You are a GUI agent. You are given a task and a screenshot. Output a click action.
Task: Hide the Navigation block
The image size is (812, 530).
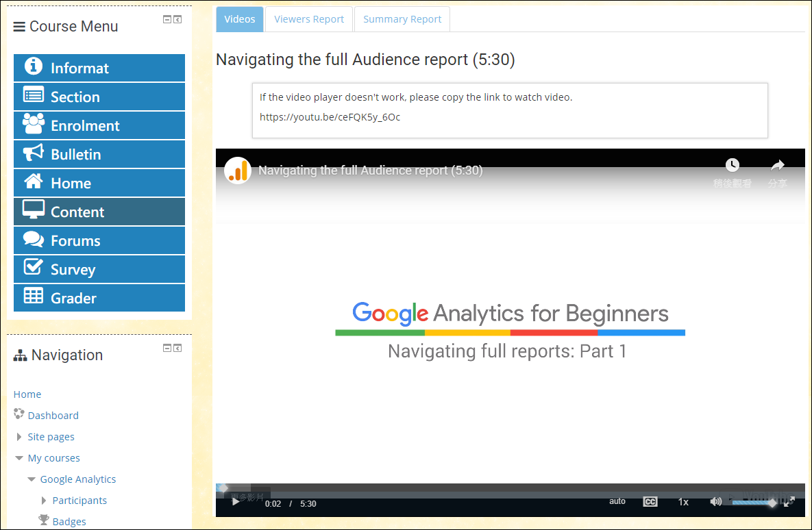167,348
